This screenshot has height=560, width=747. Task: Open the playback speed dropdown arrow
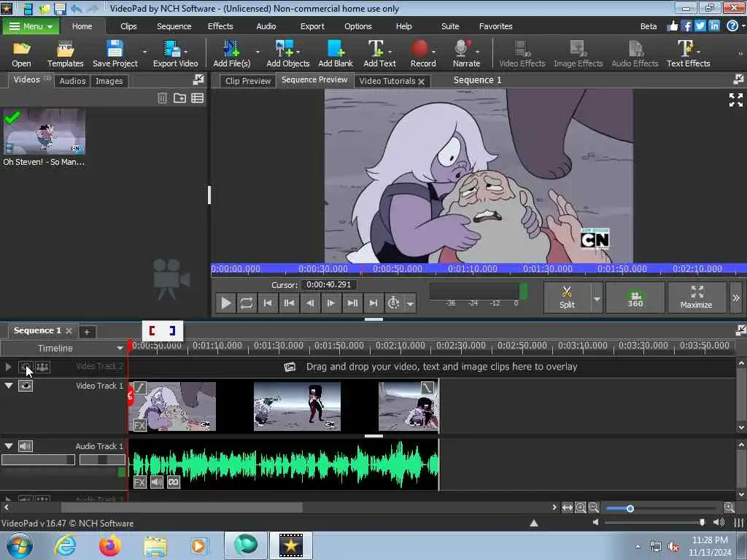[x=410, y=303]
